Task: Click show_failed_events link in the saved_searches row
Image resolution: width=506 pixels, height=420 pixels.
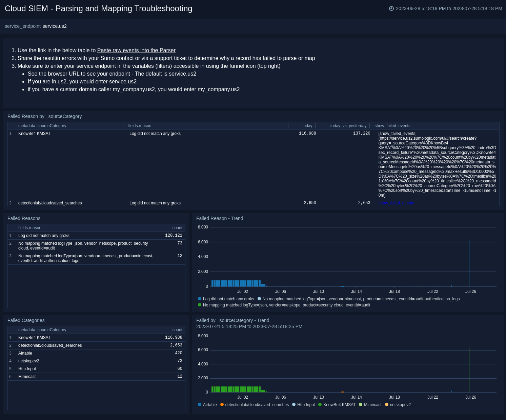Action: (396, 203)
